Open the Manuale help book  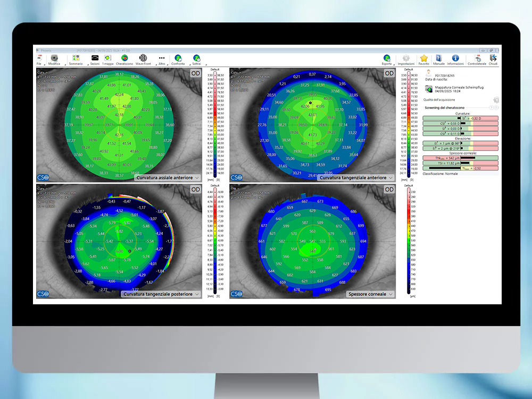439,59
